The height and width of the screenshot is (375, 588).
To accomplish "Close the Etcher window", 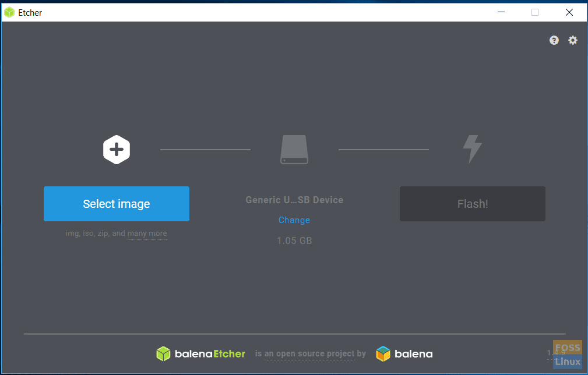I will pyautogui.click(x=569, y=12).
